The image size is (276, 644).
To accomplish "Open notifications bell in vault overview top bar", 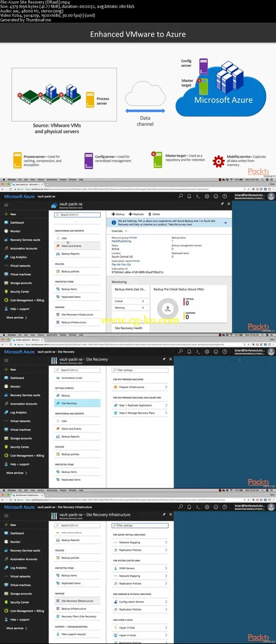I will 189,196.
